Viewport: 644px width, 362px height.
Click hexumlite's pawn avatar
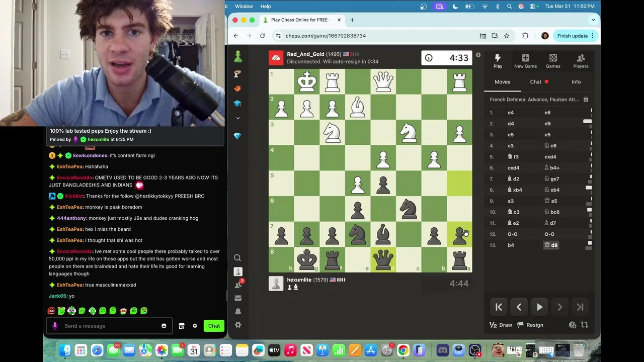(276, 283)
